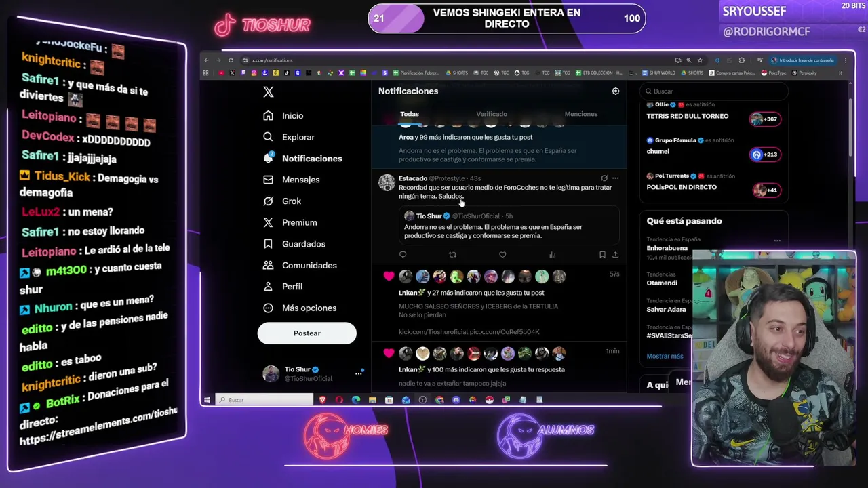Reload the browser page
Viewport: 868px width, 488px height.
click(x=231, y=60)
